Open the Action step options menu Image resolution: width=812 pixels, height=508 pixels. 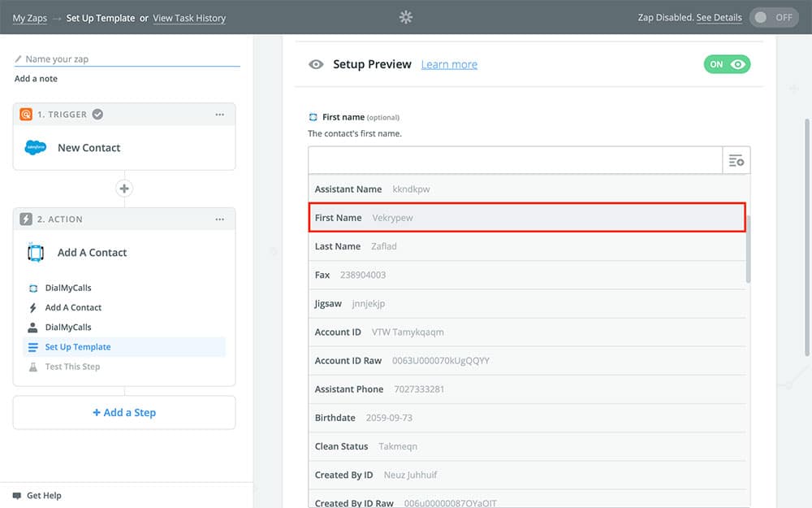click(220, 219)
